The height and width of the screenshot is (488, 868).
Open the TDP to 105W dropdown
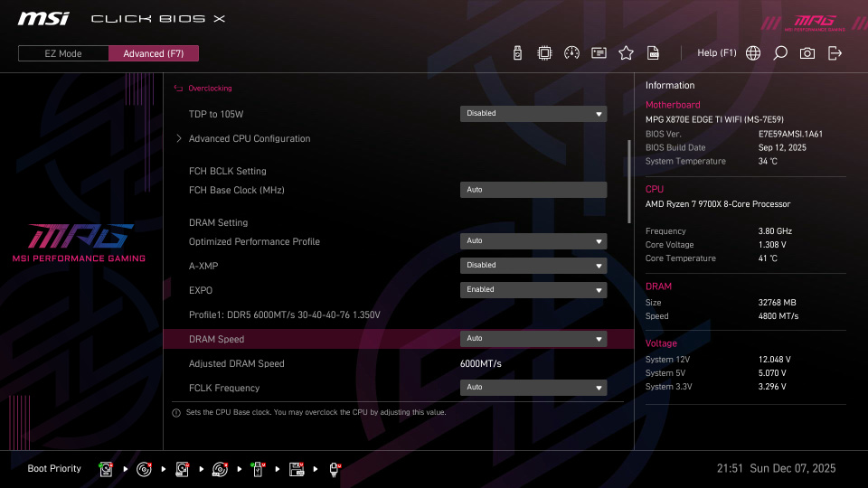533,114
